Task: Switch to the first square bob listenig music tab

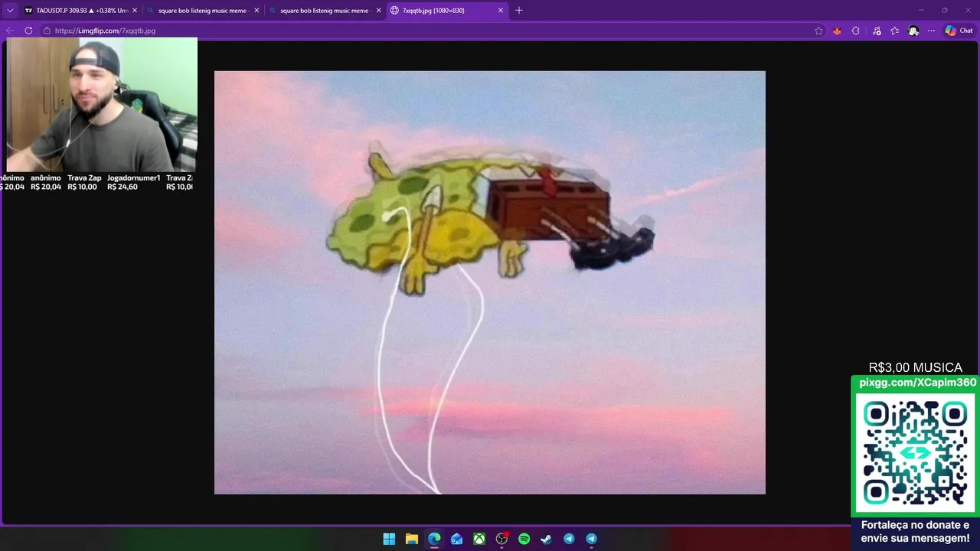Action: 203,11
